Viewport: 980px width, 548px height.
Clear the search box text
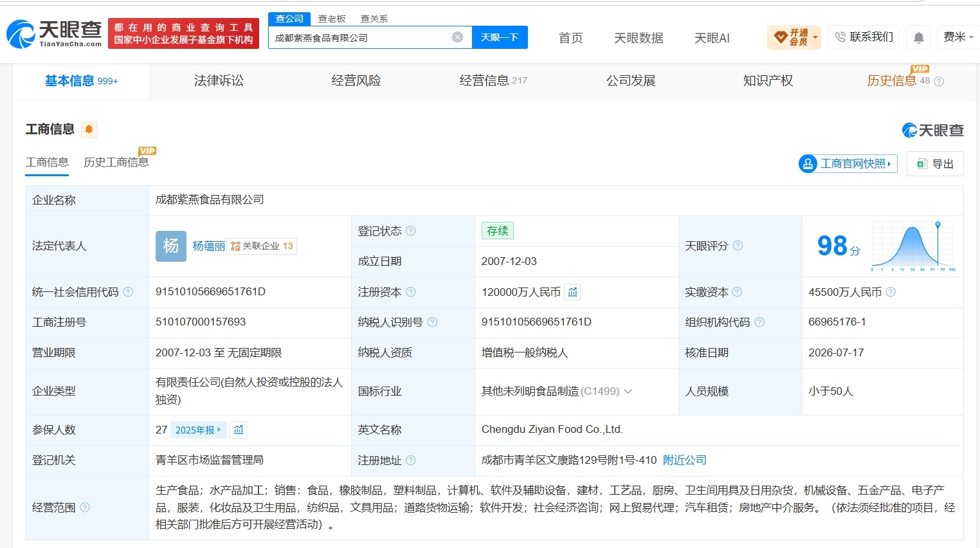coord(457,37)
